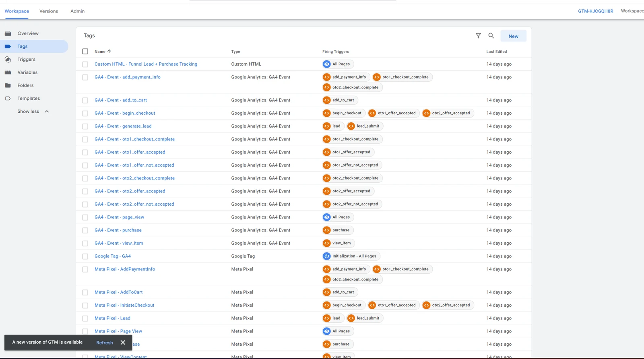Click the Folders sidebar icon

pos(8,85)
